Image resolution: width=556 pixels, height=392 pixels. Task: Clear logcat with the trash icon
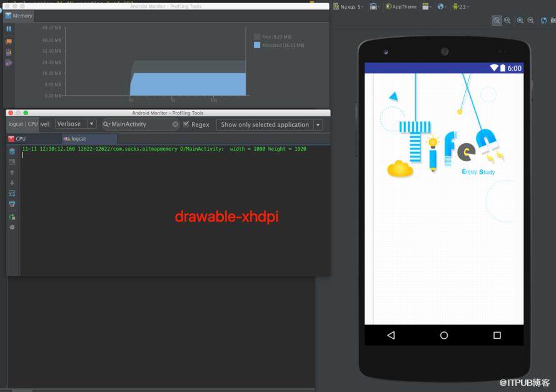click(12, 152)
